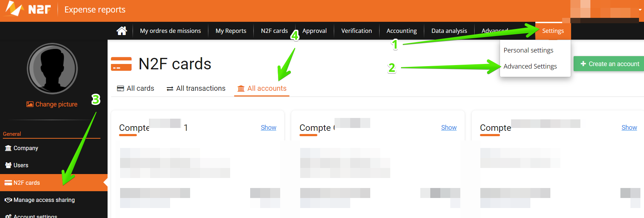Open My ordres de missions menu

coord(170,31)
